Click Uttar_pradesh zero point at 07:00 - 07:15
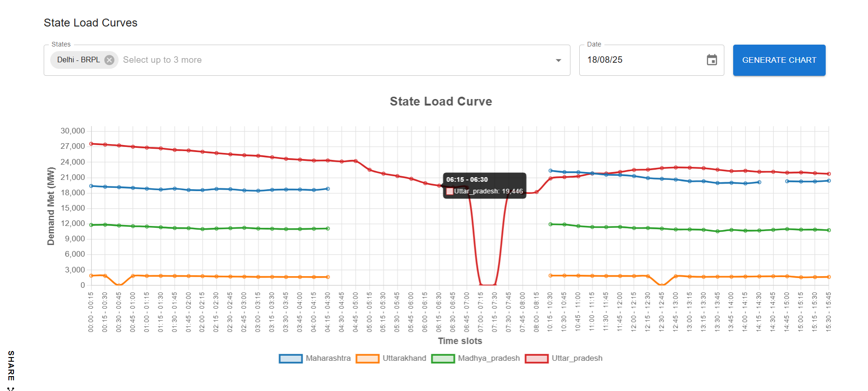 coord(481,285)
